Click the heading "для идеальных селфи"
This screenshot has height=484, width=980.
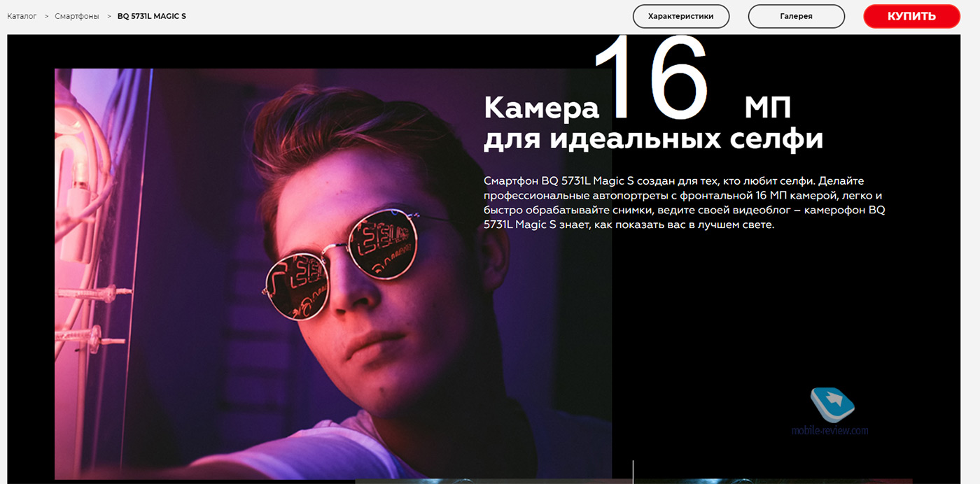(x=653, y=138)
